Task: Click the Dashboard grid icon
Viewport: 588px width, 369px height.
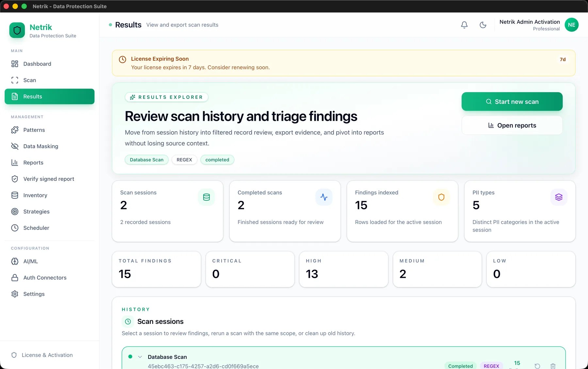Action: (x=15, y=64)
